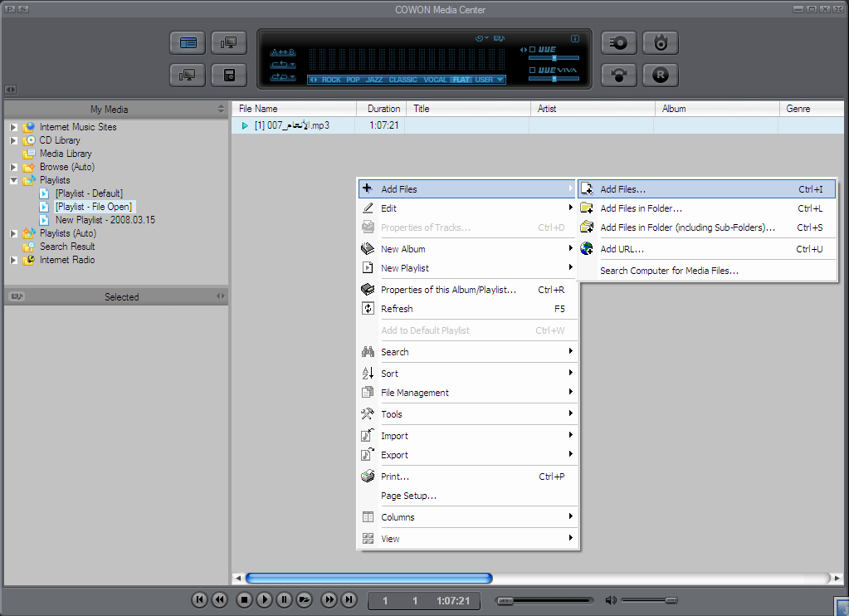849x616 pixels.
Task: Rewind the current track
Action: click(219, 599)
